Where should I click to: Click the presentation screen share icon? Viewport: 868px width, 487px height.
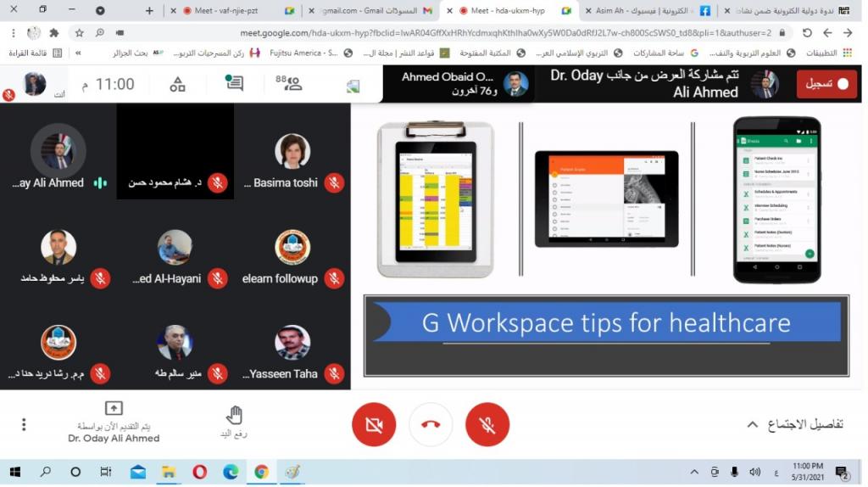pyautogui.click(x=114, y=408)
